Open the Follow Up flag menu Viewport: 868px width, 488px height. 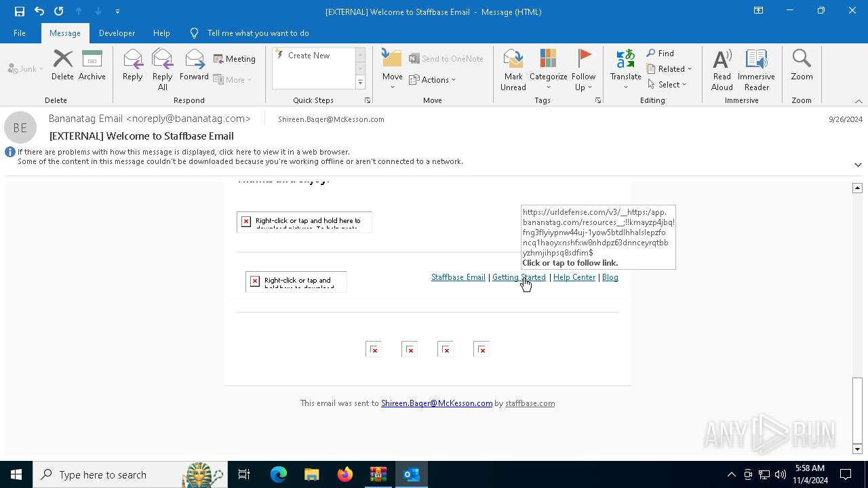click(x=583, y=70)
